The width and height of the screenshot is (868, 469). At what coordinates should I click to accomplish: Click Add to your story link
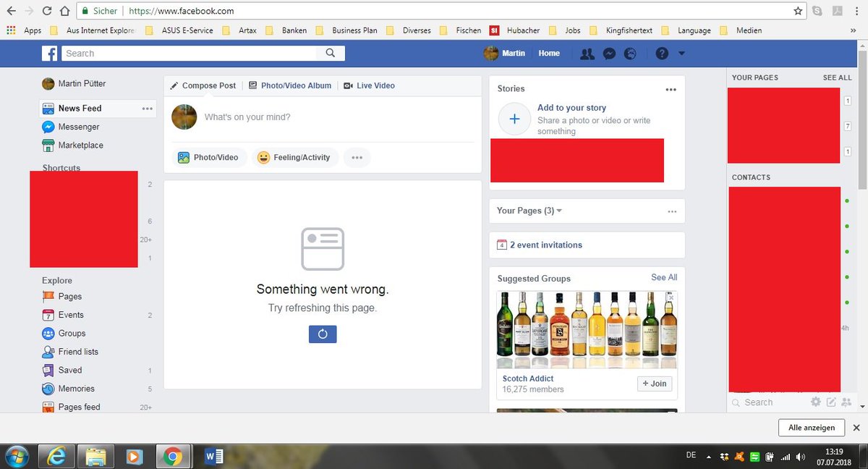click(571, 108)
